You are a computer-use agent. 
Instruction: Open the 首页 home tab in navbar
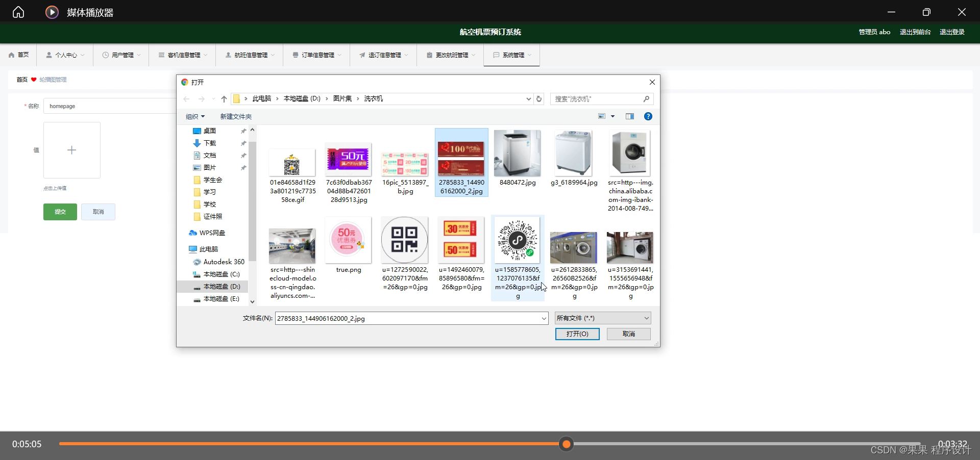pyautogui.click(x=19, y=55)
